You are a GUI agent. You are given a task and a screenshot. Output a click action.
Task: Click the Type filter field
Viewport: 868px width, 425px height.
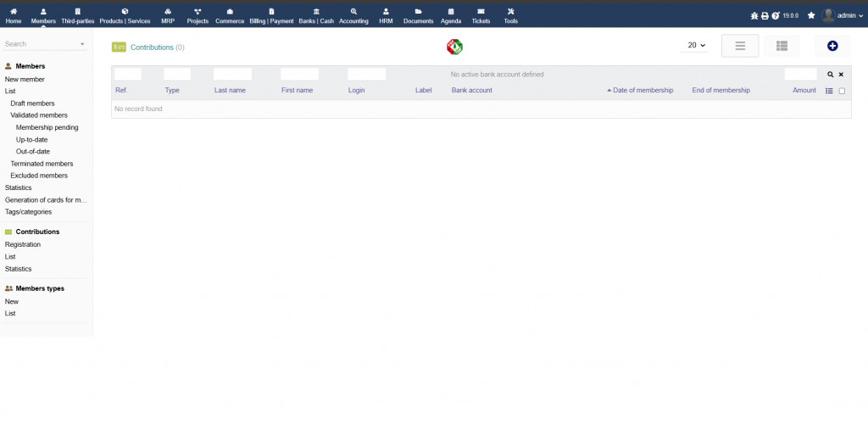point(177,75)
